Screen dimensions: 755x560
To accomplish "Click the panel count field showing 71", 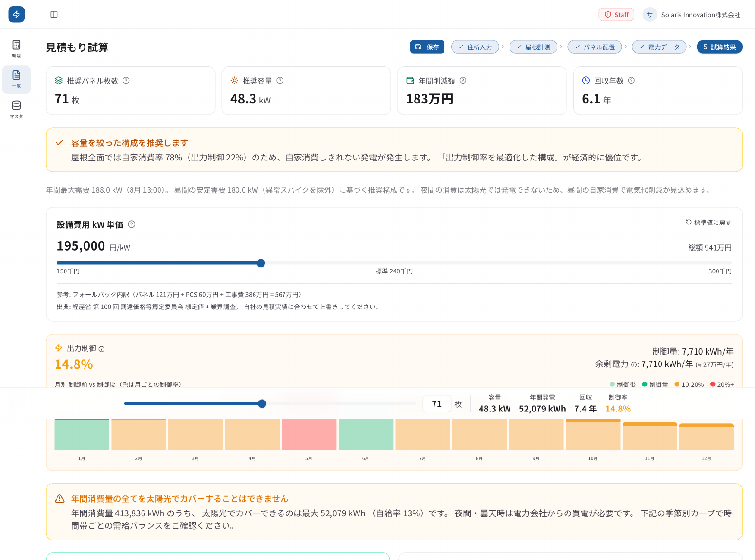I will 437,404.
